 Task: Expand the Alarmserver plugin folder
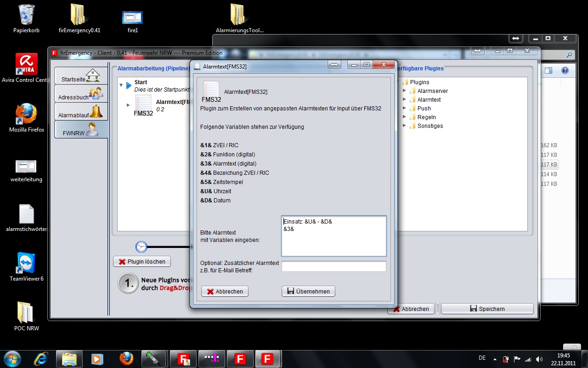(405, 91)
